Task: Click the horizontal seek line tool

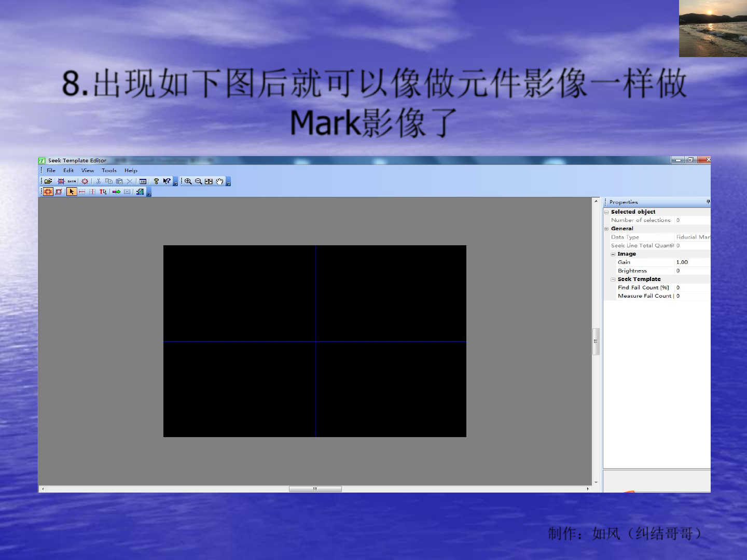Action: pyautogui.click(x=82, y=192)
